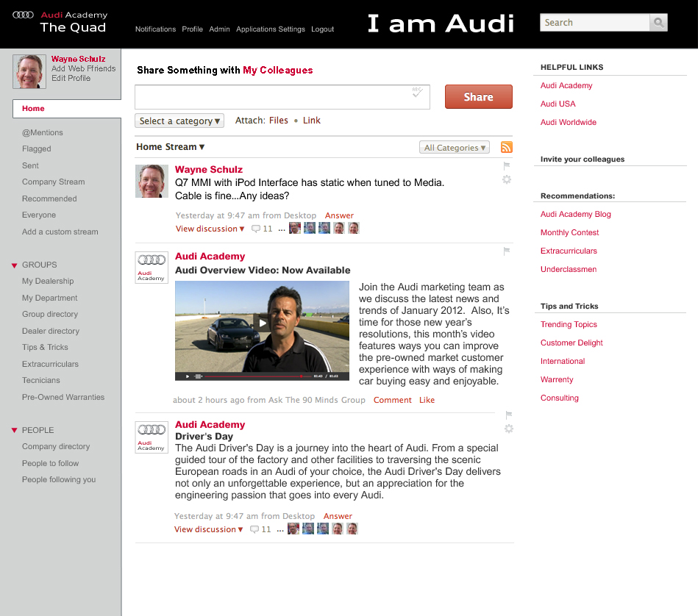Collapse the PEOPLE section
The height and width of the screenshot is (616, 698).
coord(14,431)
